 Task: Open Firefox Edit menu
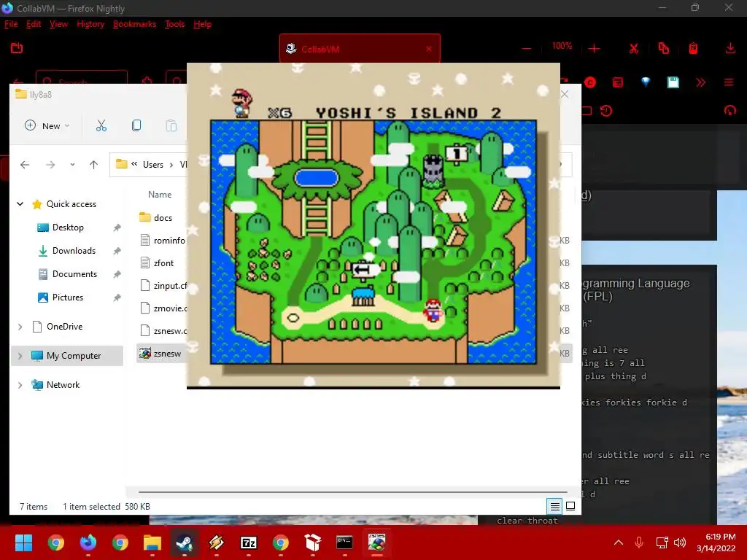pos(34,24)
